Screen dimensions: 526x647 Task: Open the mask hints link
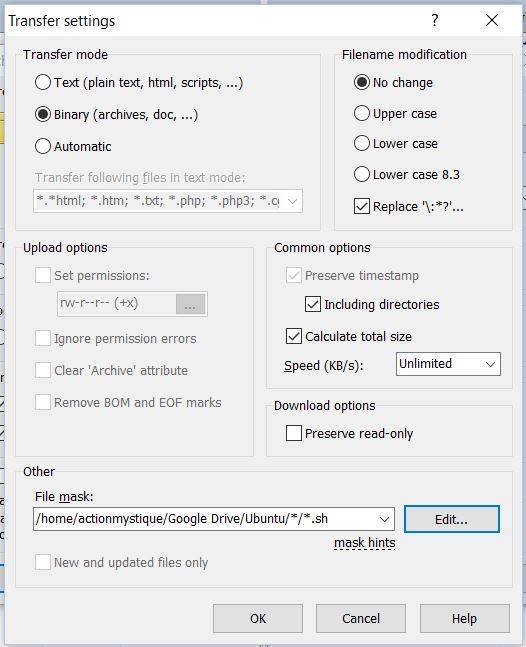point(365,543)
